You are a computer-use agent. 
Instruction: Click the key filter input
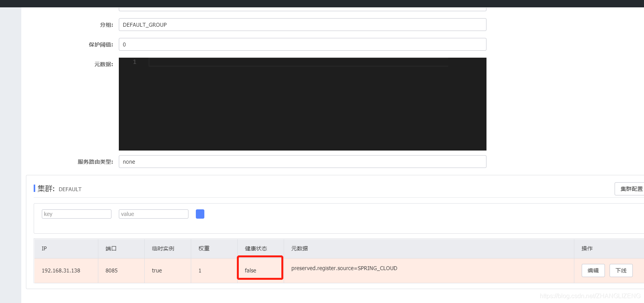coord(77,214)
